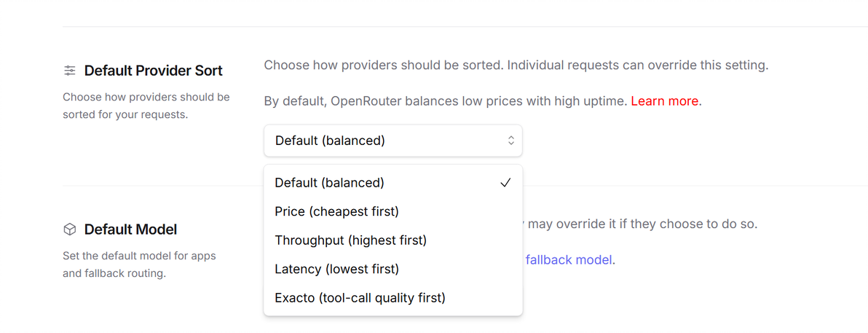Screen dimensions: 868x333
Task: Choose Price (cheapest first) option
Action: point(393,211)
